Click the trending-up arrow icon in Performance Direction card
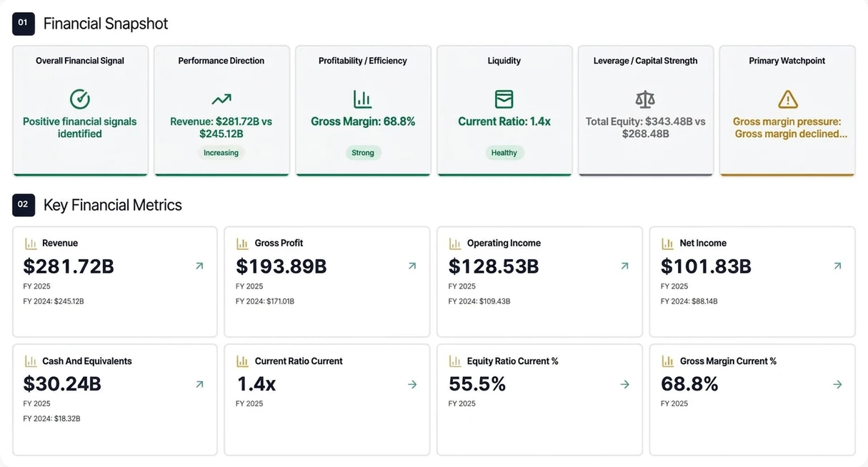Image resolution: width=868 pixels, height=467 pixels. coord(221,99)
